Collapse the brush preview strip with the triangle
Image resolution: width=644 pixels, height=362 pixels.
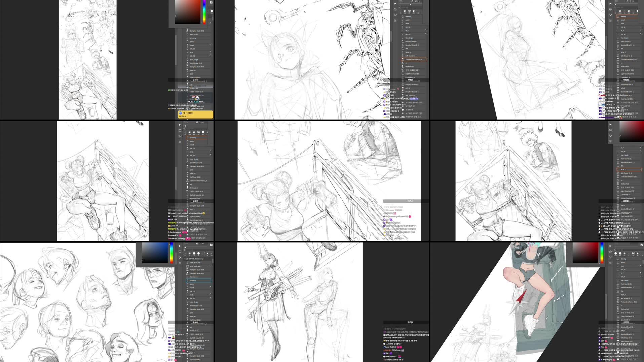(x=186, y=126)
